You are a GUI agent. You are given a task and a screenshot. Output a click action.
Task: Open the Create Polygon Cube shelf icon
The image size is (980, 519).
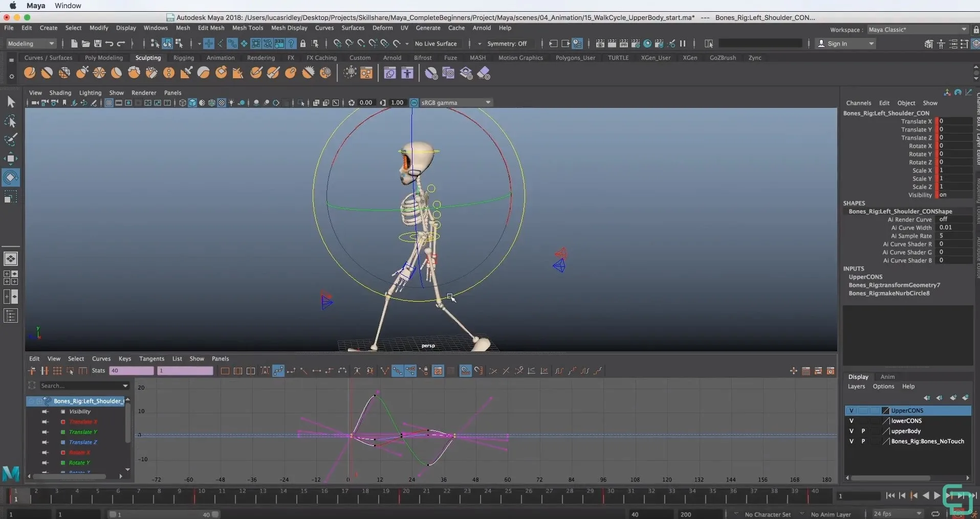click(47, 73)
